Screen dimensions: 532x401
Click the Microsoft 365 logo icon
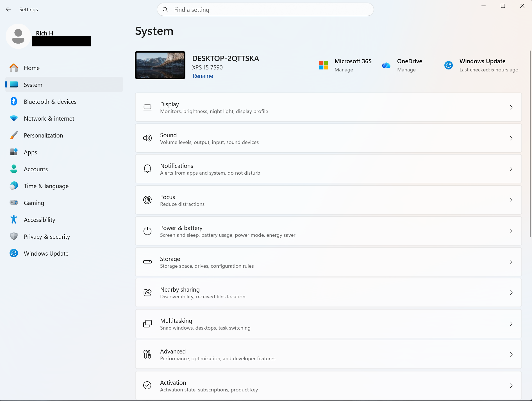[x=324, y=65]
